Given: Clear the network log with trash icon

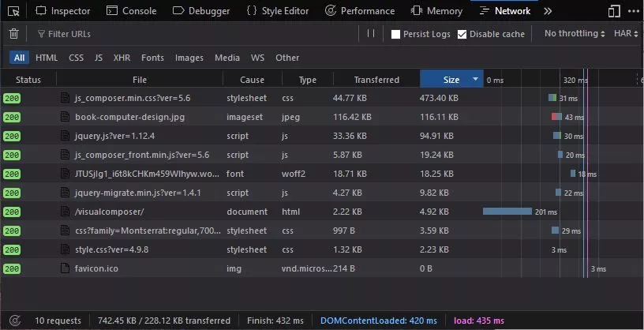Looking at the screenshot, I should [x=13, y=34].
